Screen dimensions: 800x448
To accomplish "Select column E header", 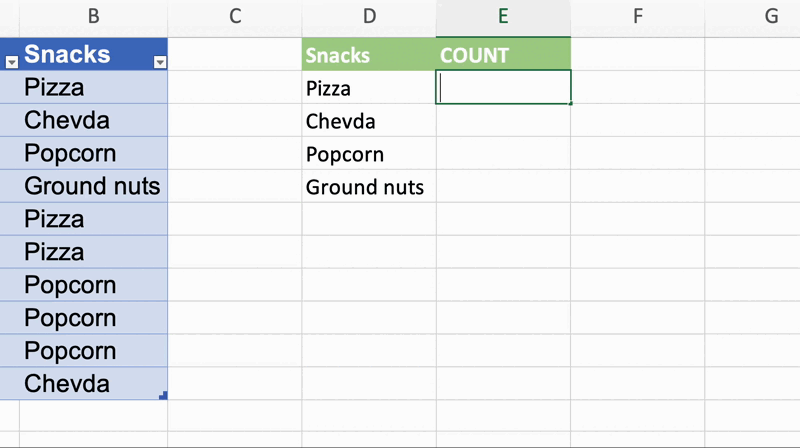I will [503, 16].
